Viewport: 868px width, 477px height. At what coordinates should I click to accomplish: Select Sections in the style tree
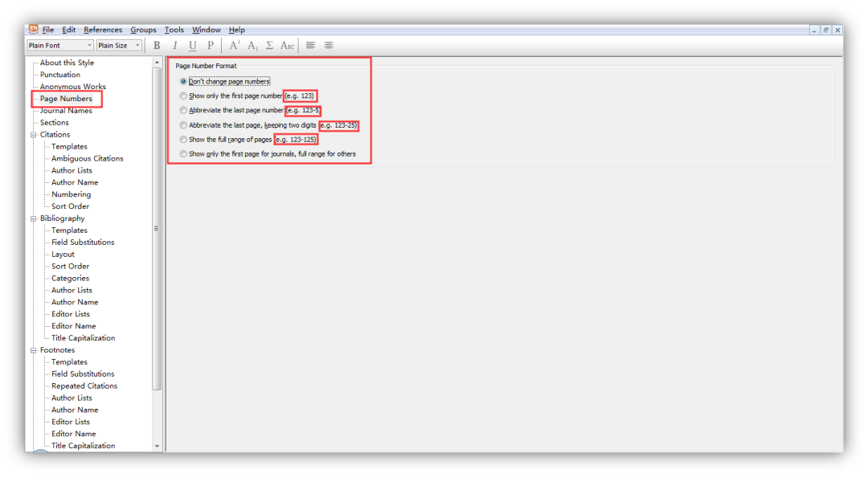point(55,122)
